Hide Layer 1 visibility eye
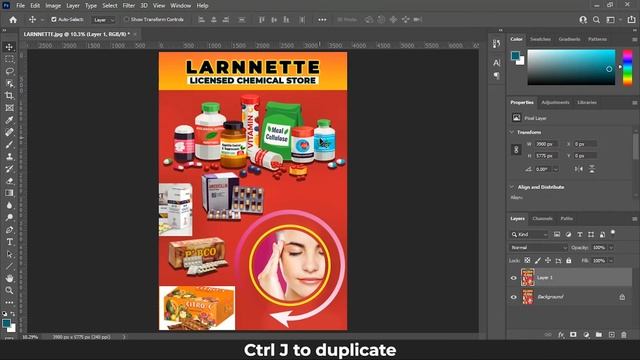The height and width of the screenshot is (360, 640). (x=513, y=278)
